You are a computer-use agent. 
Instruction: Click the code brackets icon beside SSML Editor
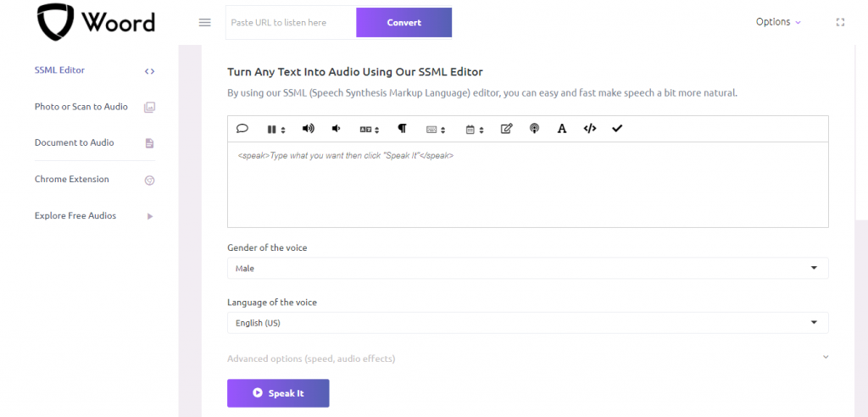tap(149, 71)
